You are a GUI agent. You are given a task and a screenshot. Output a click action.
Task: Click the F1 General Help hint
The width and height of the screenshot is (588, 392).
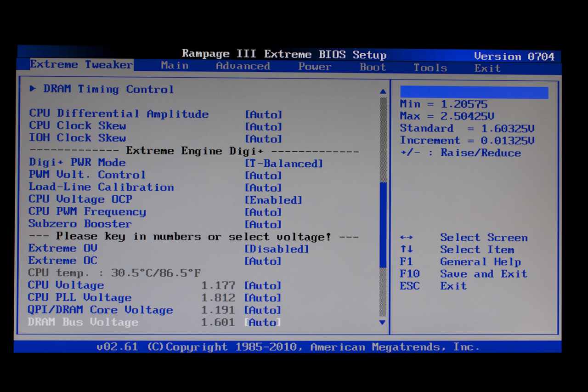(x=460, y=262)
